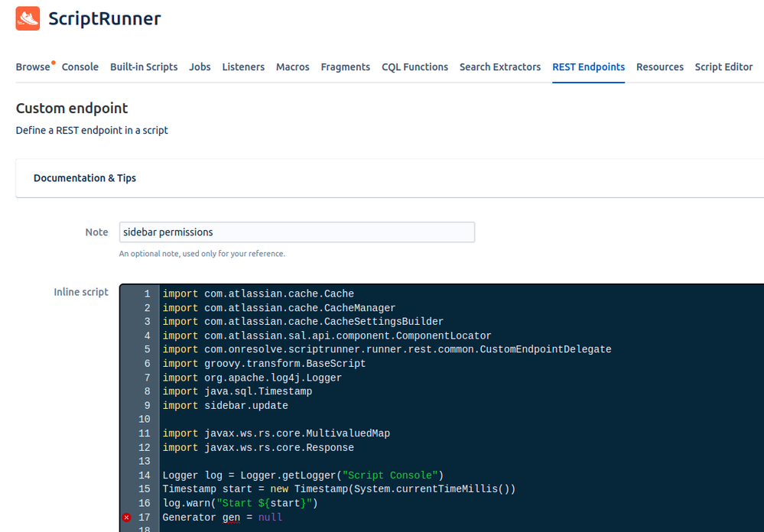Screen dimensions: 764x532
Task: Click the javax.ws.rs.core.Response import line
Action: (x=258, y=447)
